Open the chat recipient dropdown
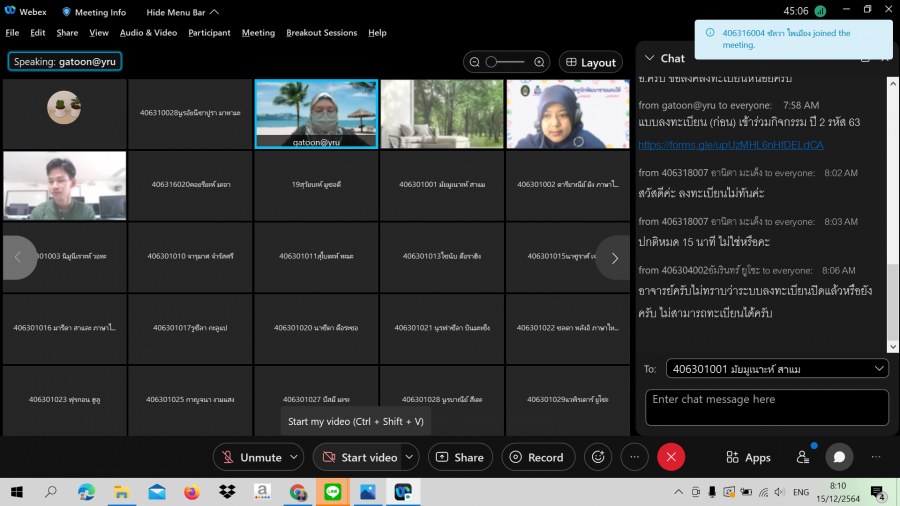 776,369
